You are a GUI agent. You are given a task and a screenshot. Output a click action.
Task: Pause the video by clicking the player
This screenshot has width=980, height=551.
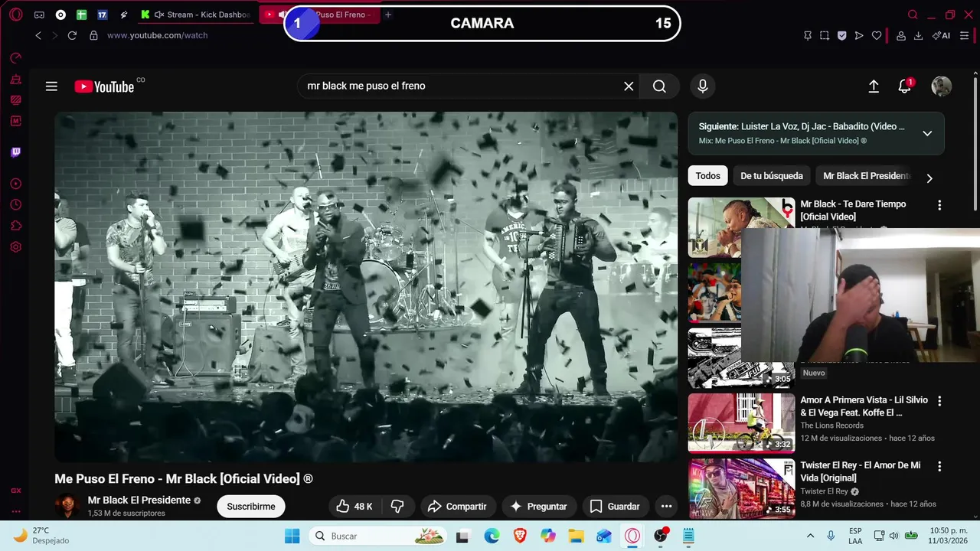point(365,286)
